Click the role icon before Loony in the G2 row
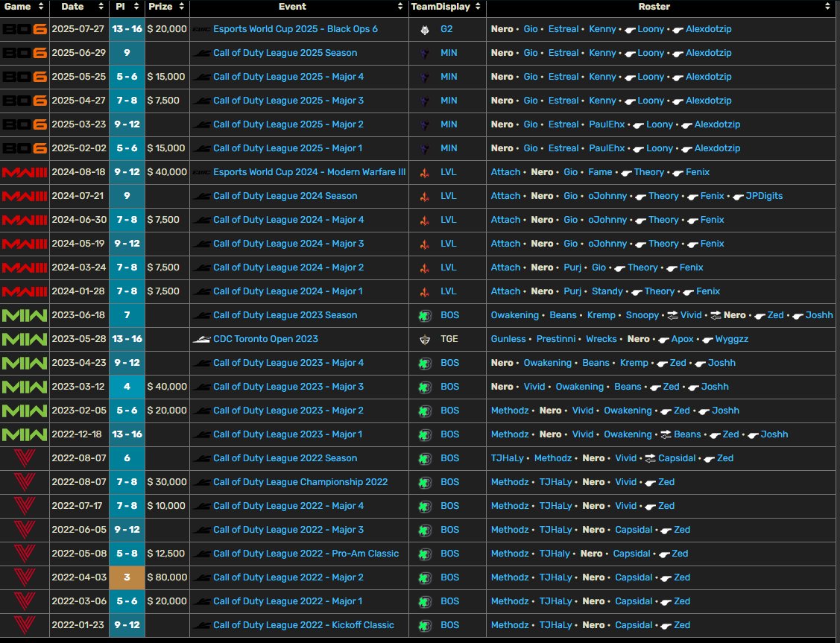The image size is (840, 643). 630,30
